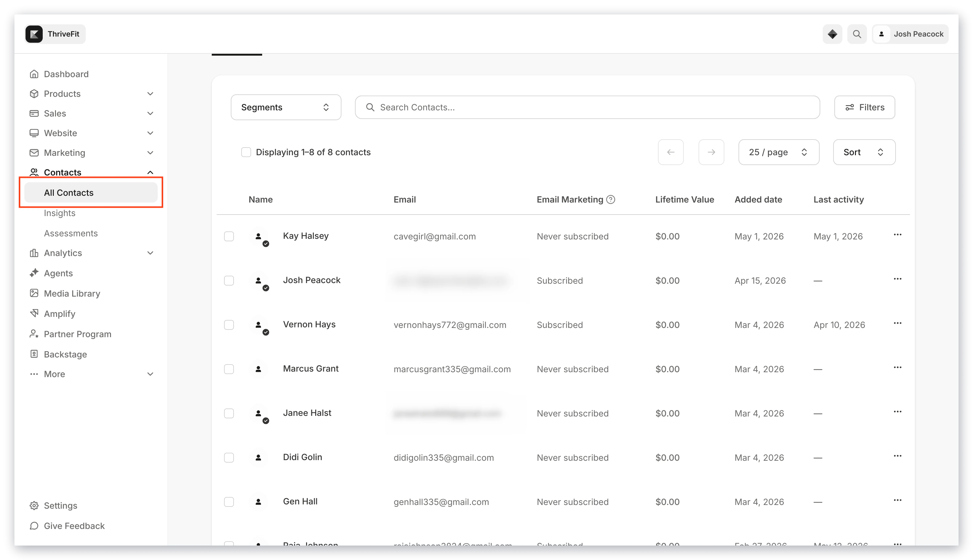The image size is (973, 560).
Task: Click Marcus Grant's avatar icon
Action: 258,369
